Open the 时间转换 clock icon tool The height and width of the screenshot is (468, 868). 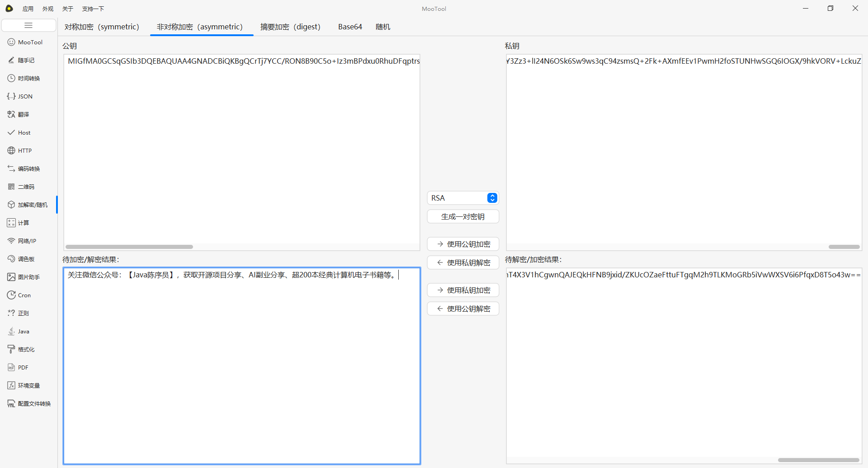(11, 78)
